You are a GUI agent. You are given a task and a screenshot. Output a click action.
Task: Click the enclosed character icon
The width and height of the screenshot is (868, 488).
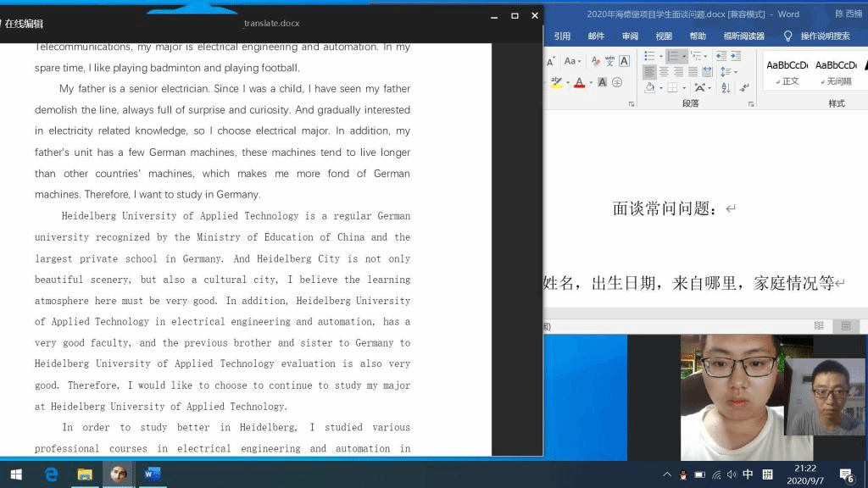pyautogui.click(x=617, y=83)
